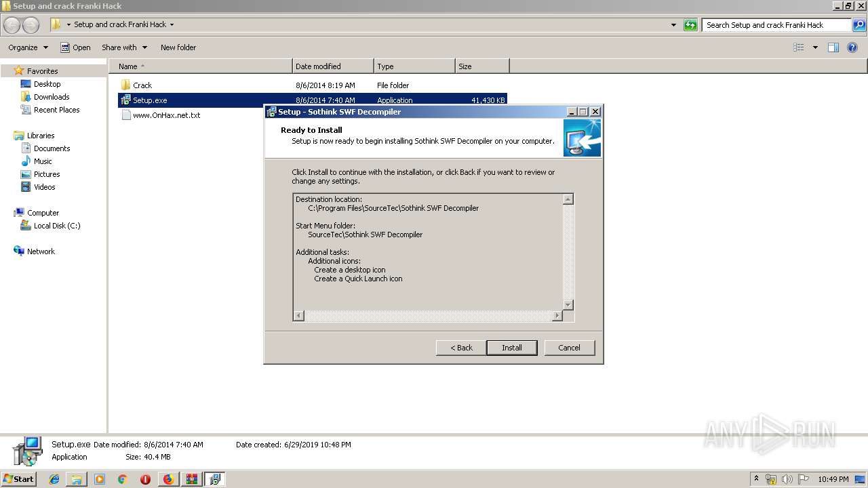Open Windows Explorer taskbar icon
The height and width of the screenshot is (488, 868).
[77, 479]
